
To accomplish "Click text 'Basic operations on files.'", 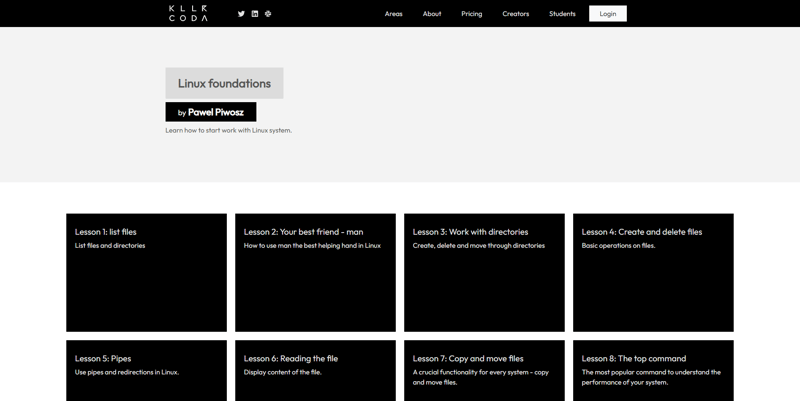I will (x=618, y=245).
